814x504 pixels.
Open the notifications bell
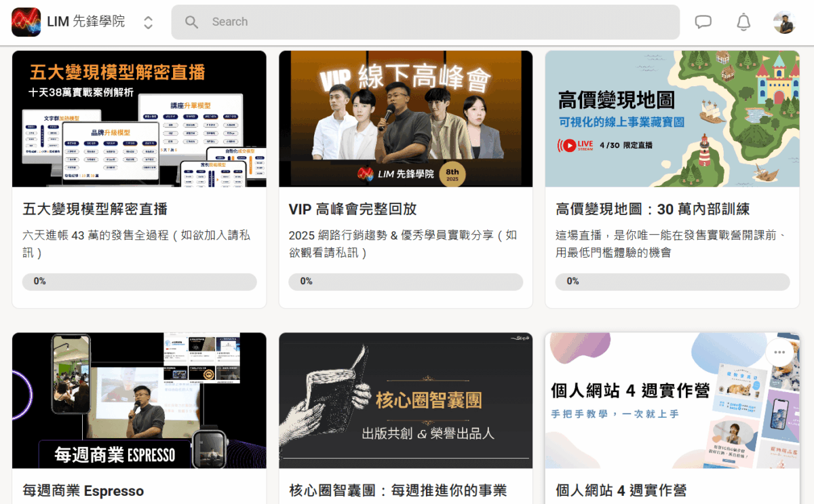click(743, 22)
